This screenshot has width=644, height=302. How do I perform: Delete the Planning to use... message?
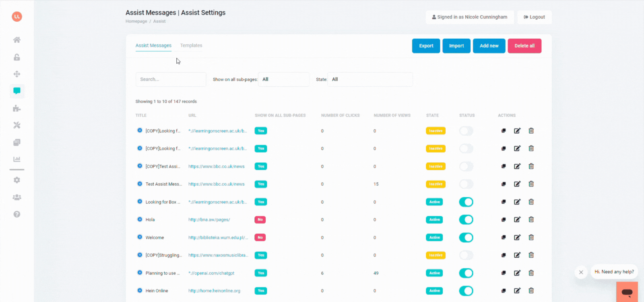[x=531, y=273]
